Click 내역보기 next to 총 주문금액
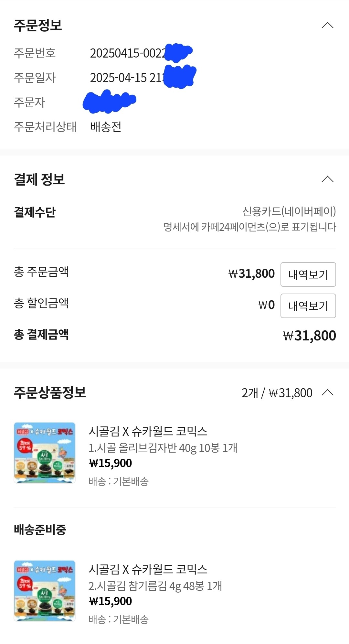The image size is (349, 644). click(308, 274)
